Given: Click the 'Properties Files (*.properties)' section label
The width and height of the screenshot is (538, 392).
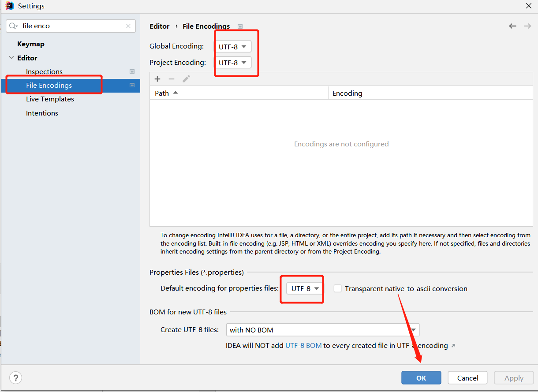Looking at the screenshot, I should [197, 273].
